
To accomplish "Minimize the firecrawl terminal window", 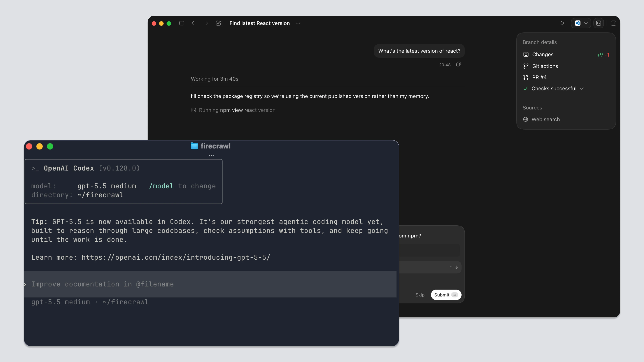I will pos(40,146).
